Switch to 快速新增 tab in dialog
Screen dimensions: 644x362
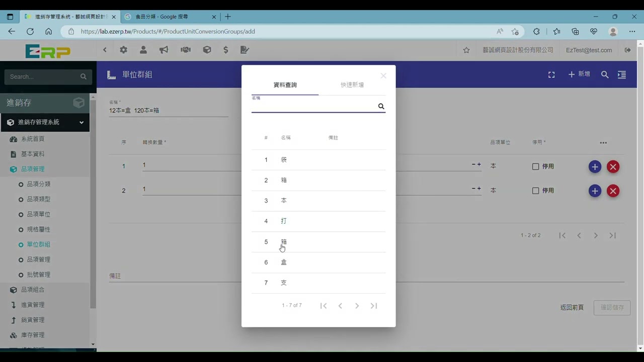click(x=352, y=85)
